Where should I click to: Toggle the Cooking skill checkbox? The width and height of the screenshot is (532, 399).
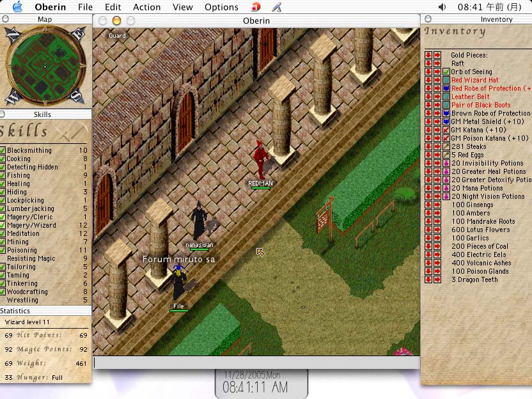3,159
